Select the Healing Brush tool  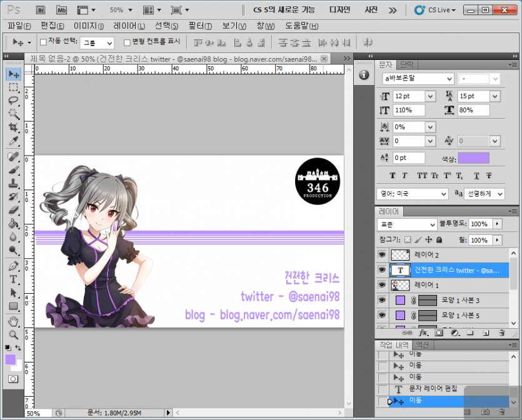pos(13,157)
